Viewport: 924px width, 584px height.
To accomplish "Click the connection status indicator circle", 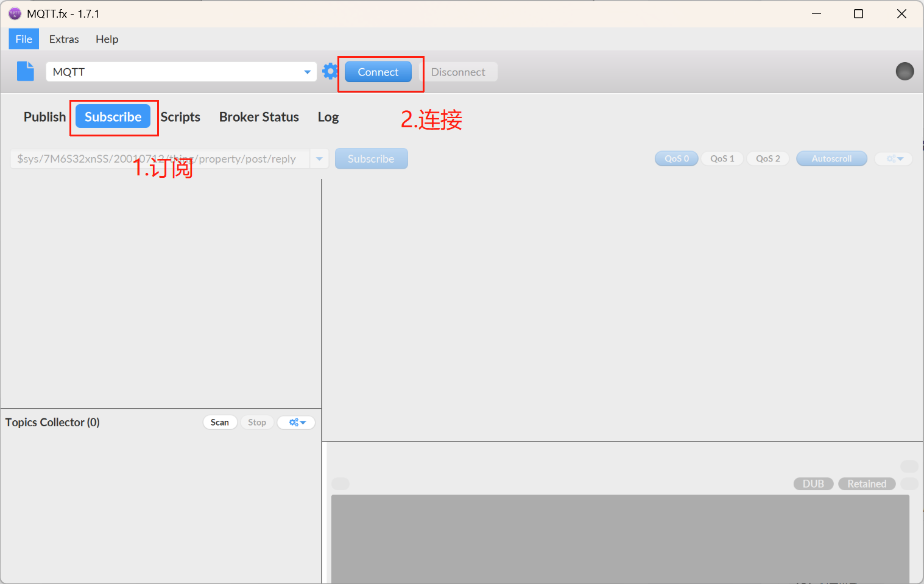I will pos(905,71).
